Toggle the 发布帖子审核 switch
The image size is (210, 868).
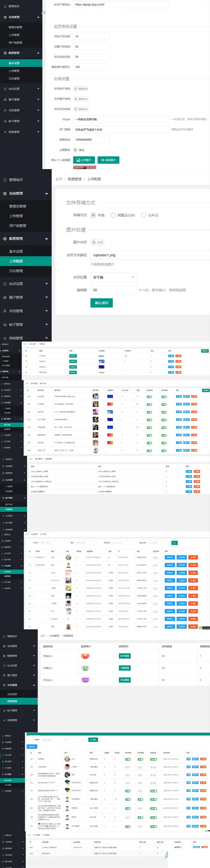(x=81, y=89)
